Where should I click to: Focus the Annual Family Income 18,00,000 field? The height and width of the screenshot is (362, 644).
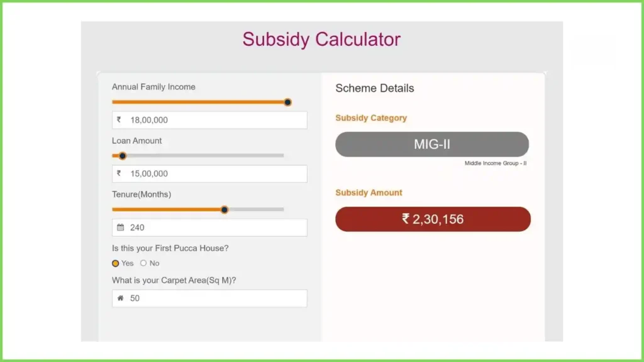[209, 120]
